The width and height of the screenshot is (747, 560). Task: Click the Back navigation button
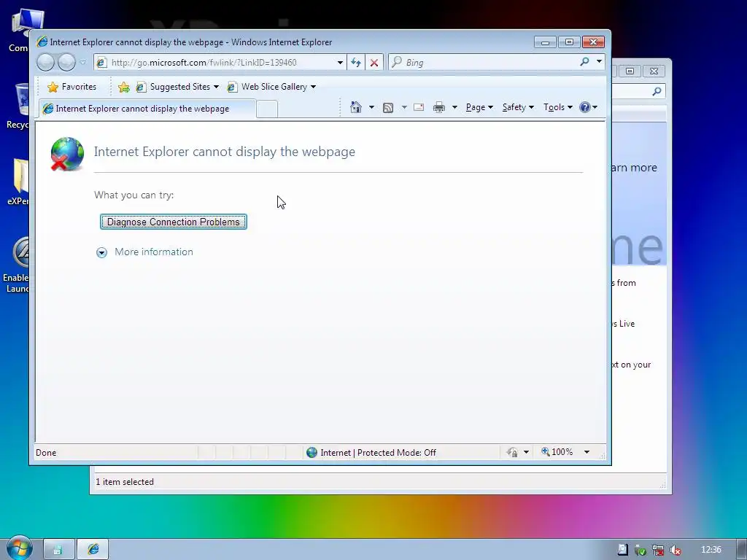tap(46, 63)
